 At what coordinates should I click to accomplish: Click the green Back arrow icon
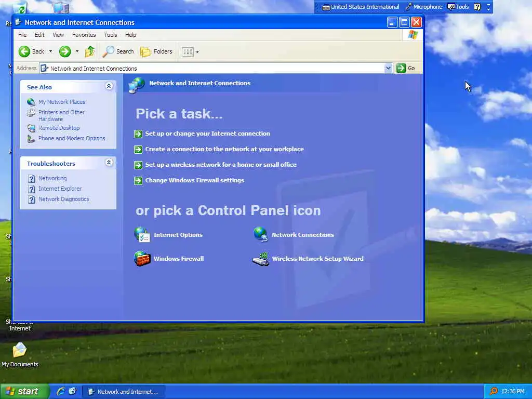pos(24,51)
